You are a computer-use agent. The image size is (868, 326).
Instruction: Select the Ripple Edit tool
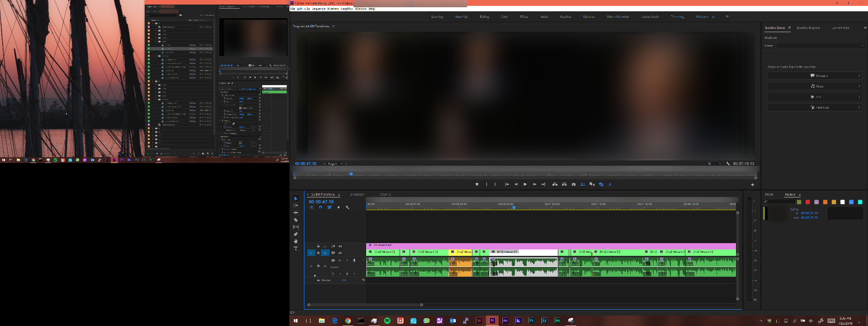(x=296, y=213)
